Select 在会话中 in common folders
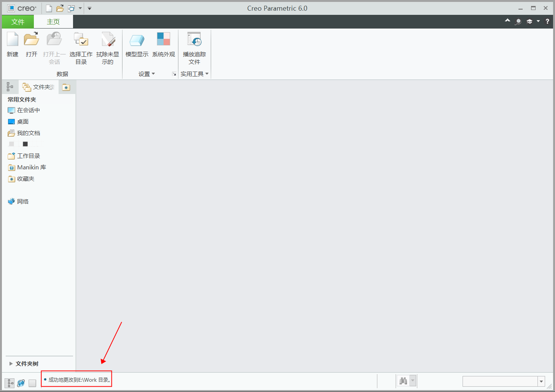Screen dimensions: 555x392 click(x=24, y=110)
